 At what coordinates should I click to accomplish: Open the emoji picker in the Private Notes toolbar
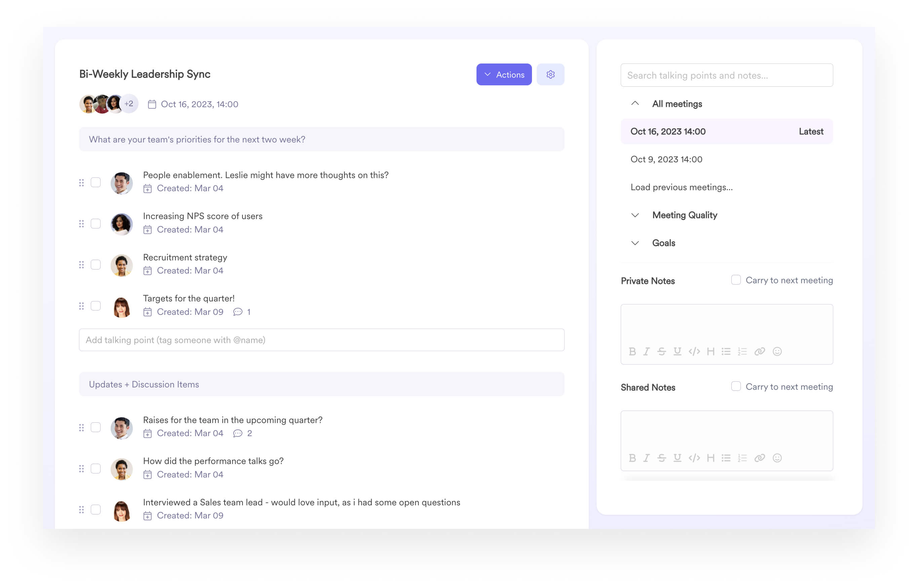[777, 351]
